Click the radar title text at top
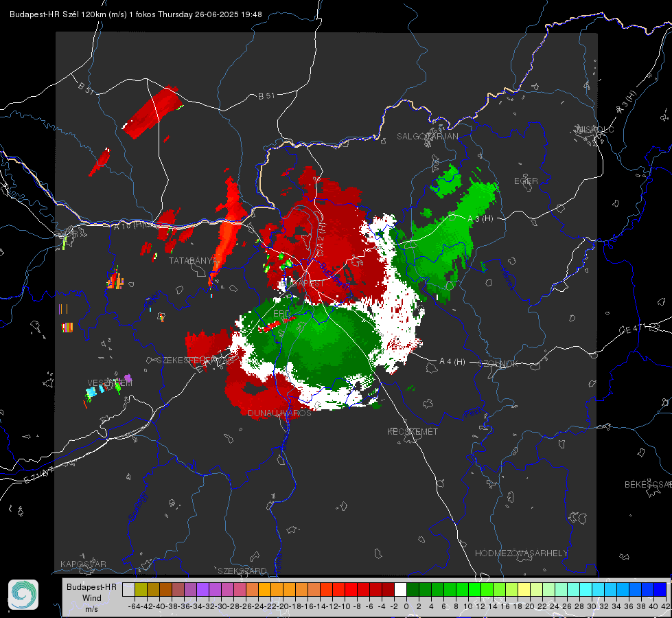The width and height of the screenshot is (672, 618). pyautogui.click(x=136, y=14)
